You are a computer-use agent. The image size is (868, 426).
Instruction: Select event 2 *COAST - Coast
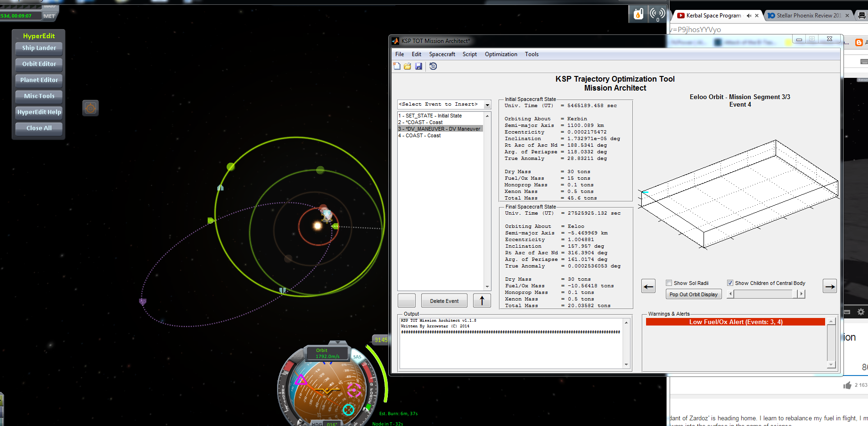[x=440, y=122]
